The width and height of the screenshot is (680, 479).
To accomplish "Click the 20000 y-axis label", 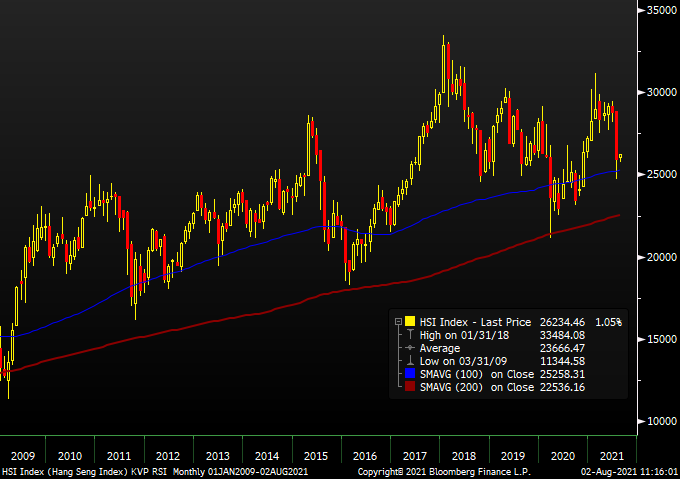I will 661,257.
